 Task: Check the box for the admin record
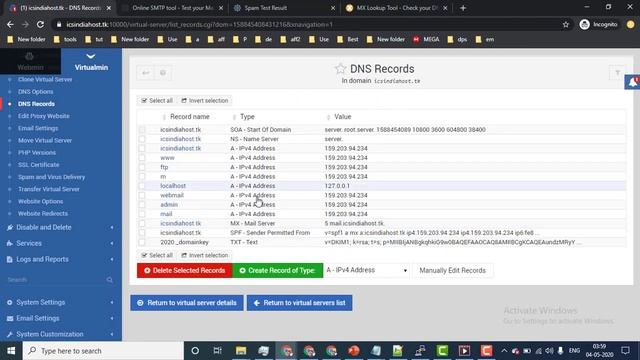coord(142,204)
